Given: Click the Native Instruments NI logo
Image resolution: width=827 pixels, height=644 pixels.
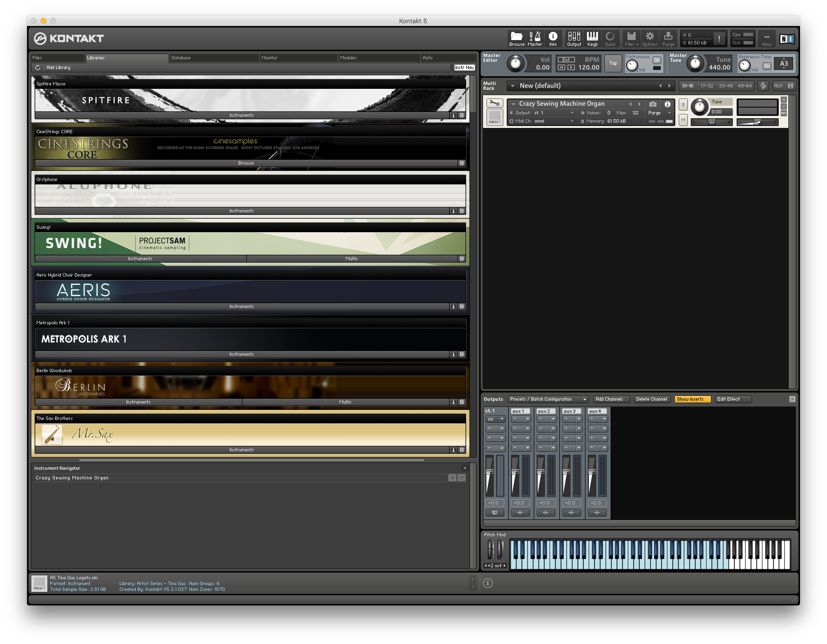Looking at the screenshot, I should coord(787,39).
